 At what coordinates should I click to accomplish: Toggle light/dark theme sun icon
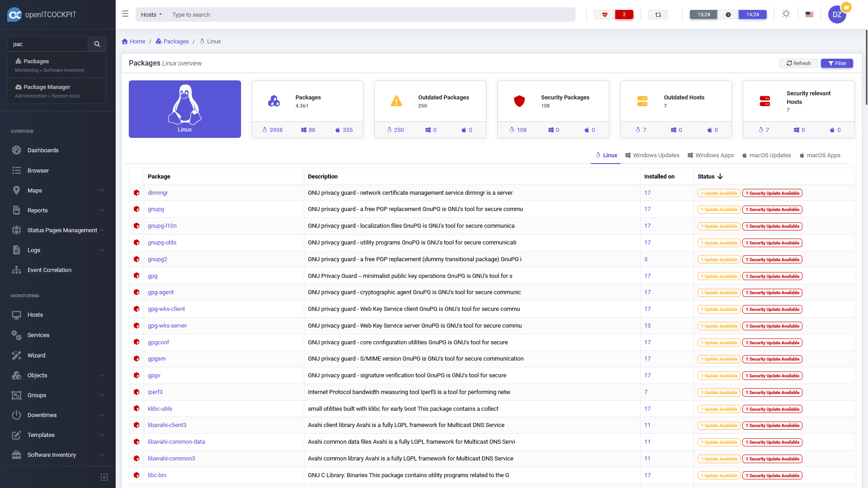(x=786, y=14)
